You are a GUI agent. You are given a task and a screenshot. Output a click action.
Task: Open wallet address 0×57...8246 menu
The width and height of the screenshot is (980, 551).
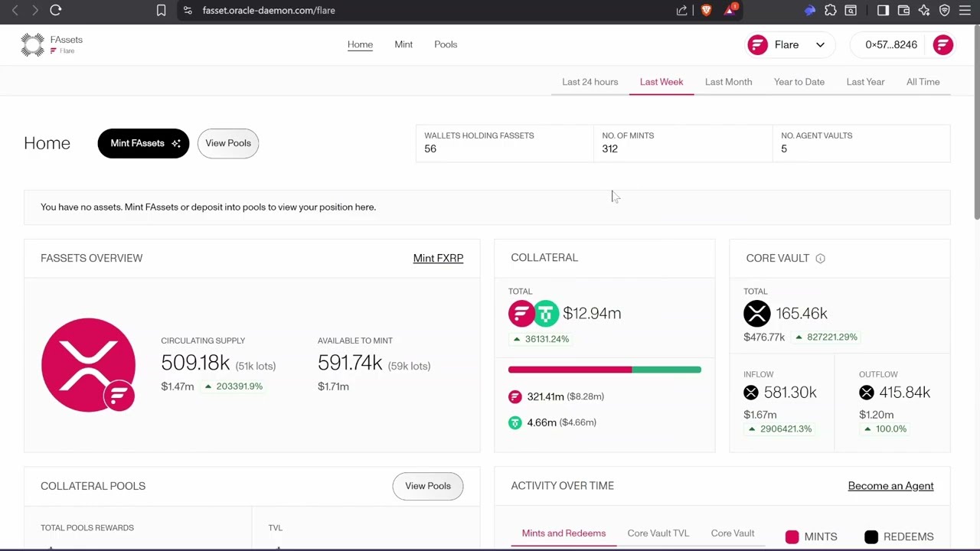891,44
